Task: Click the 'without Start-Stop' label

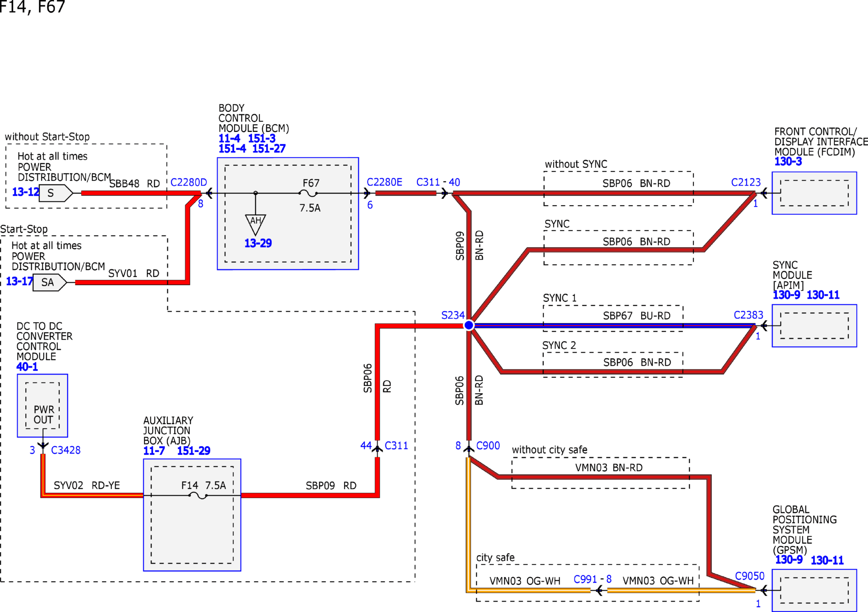Action: click(x=47, y=137)
